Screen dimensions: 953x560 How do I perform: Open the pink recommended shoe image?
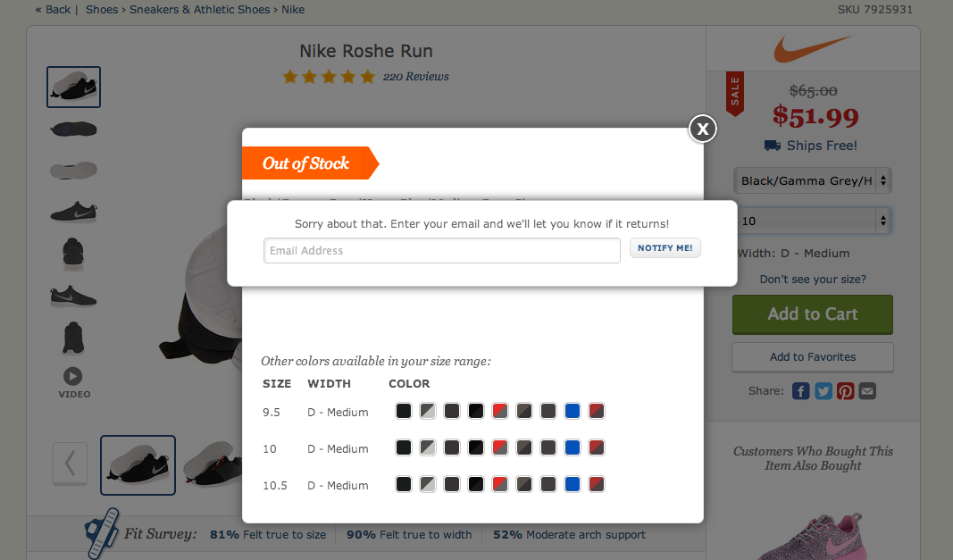pos(811,536)
